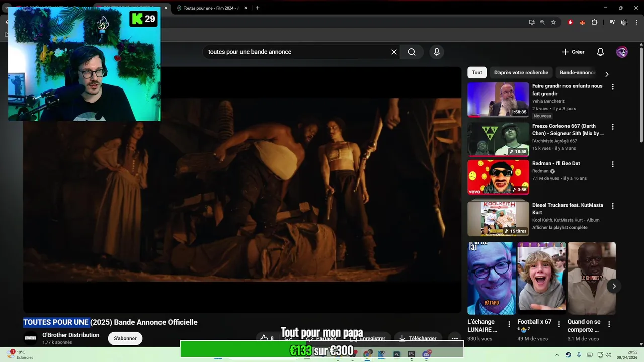This screenshot has height=362, width=644.
Task: Open more actions menu under the video
Action: (454, 338)
